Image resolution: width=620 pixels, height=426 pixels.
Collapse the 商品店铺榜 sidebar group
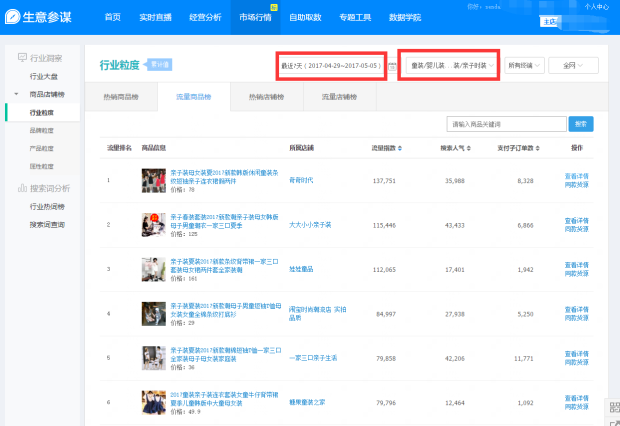[16, 94]
